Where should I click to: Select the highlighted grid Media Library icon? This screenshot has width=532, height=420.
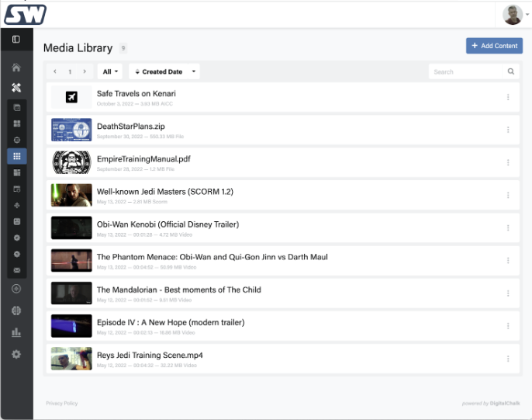tap(16, 156)
